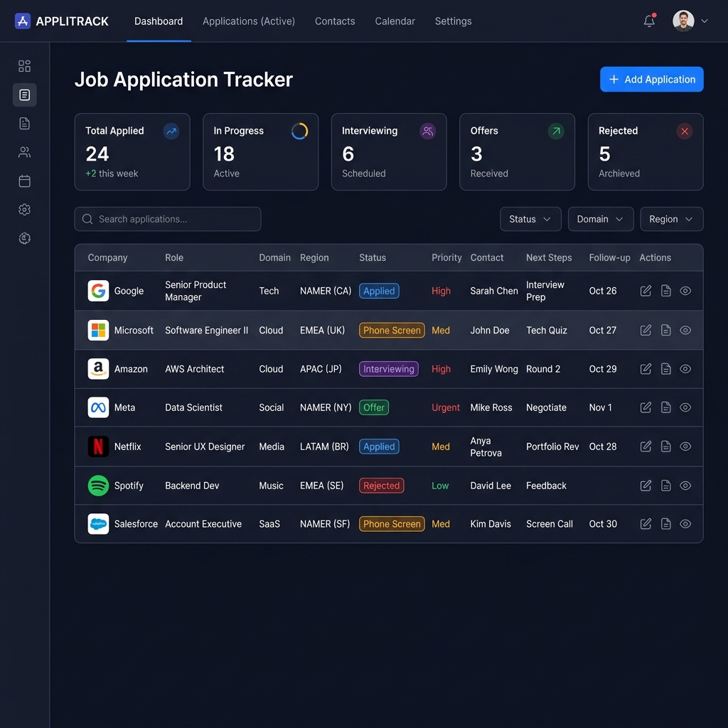
Task: View the Netflix application details
Action: pyautogui.click(x=685, y=446)
